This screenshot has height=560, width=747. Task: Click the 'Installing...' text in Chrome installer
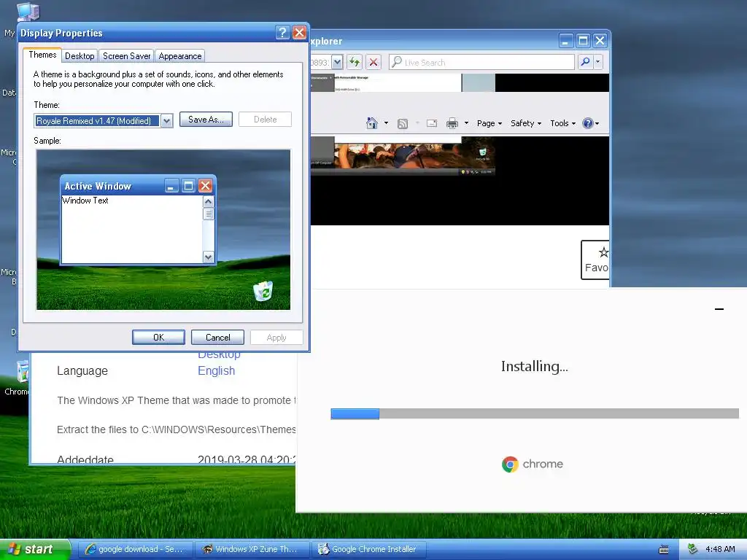tap(535, 366)
